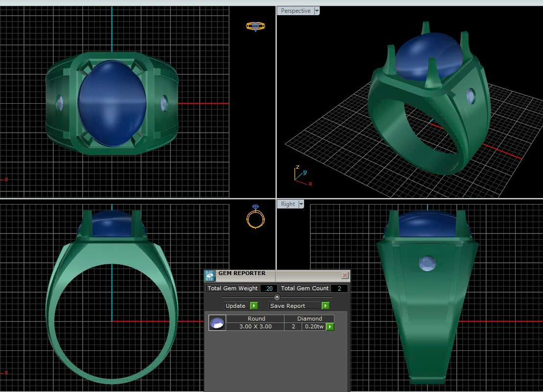Collapse the Gem Reporter totals section arrow
The image size is (543, 392).
(277, 297)
